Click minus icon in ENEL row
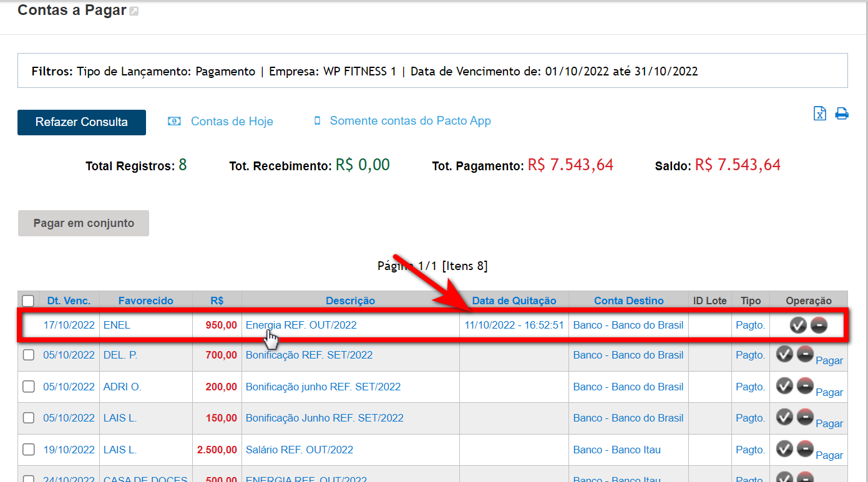This screenshot has height=482, width=868. pyautogui.click(x=819, y=325)
